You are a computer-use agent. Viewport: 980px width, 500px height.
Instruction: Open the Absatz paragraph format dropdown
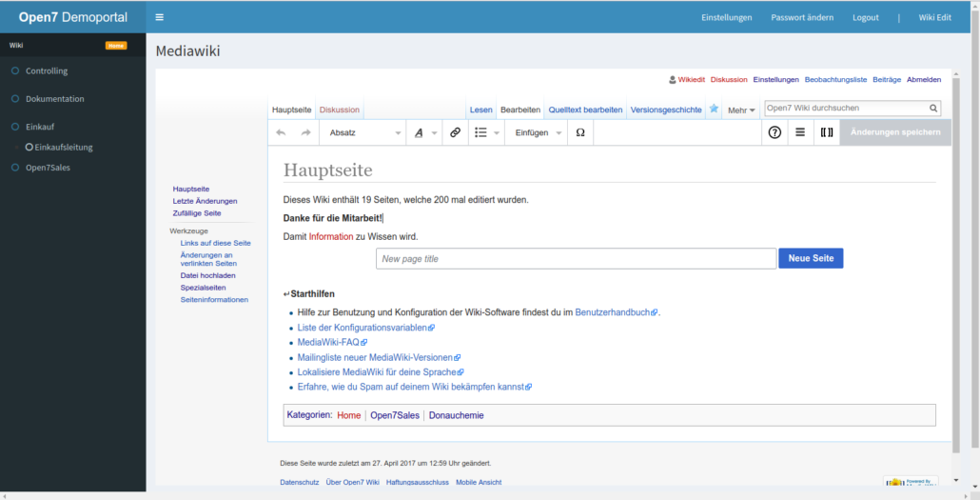point(363,132)
